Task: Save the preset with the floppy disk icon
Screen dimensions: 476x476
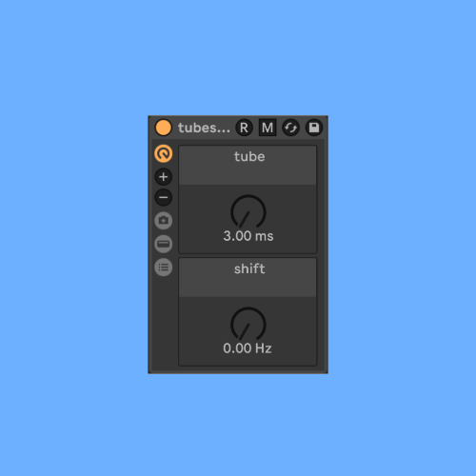Action: point(314,128)
